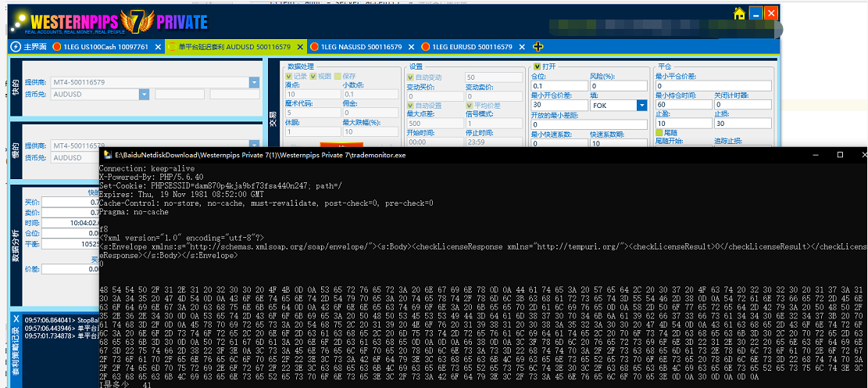
Task: Toggle the 自动设置 checkbox
Action: [x=411, y=106]
